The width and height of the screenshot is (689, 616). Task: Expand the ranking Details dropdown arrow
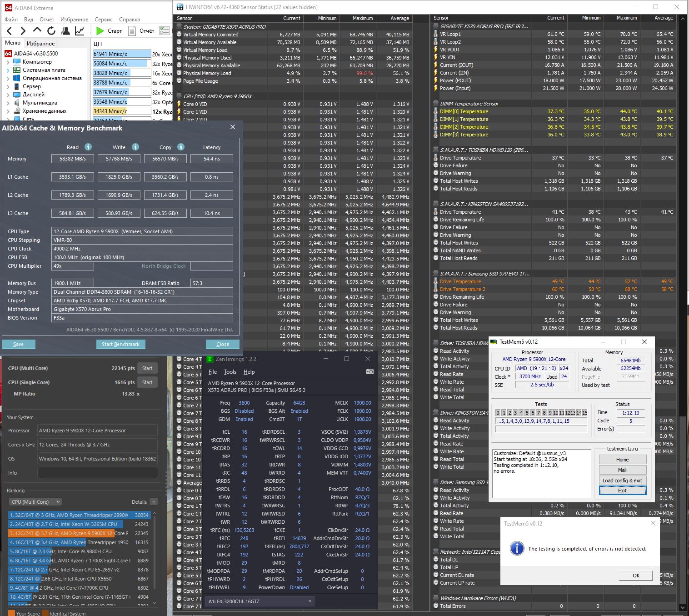point(154,502)
